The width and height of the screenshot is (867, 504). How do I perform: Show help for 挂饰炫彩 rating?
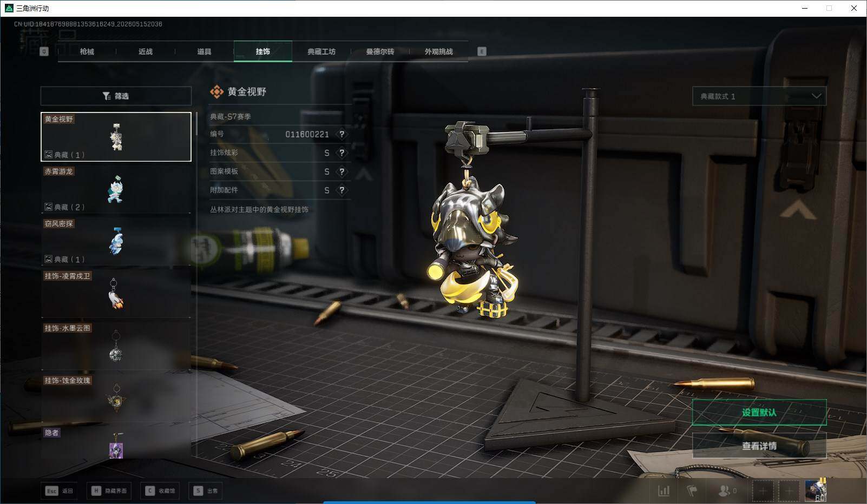pos(341,153)
